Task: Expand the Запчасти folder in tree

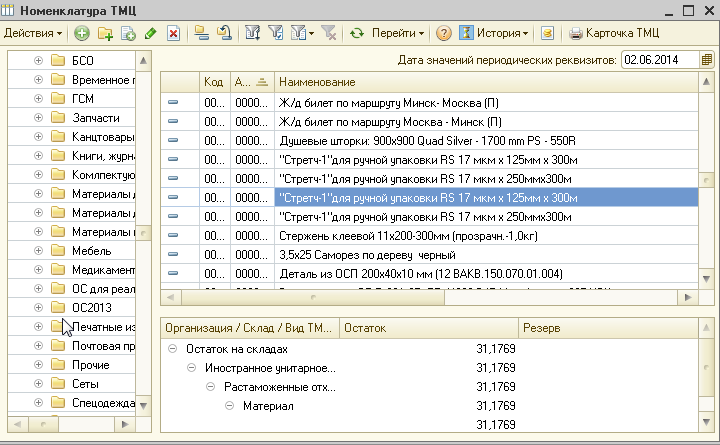Action: 39,118
